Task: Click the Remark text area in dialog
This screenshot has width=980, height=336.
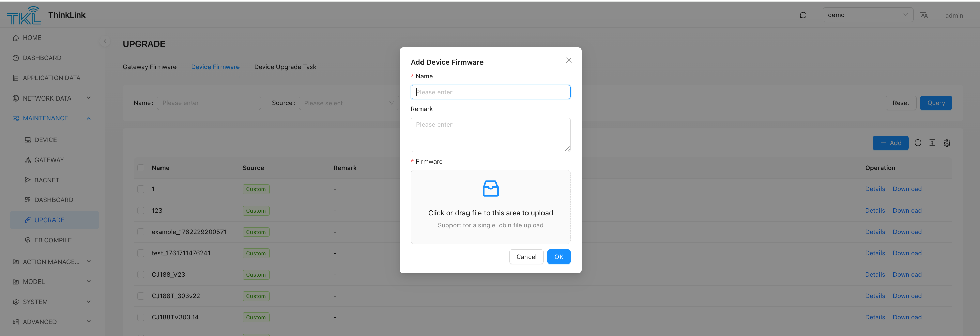Action: click(x=490, y=135)
